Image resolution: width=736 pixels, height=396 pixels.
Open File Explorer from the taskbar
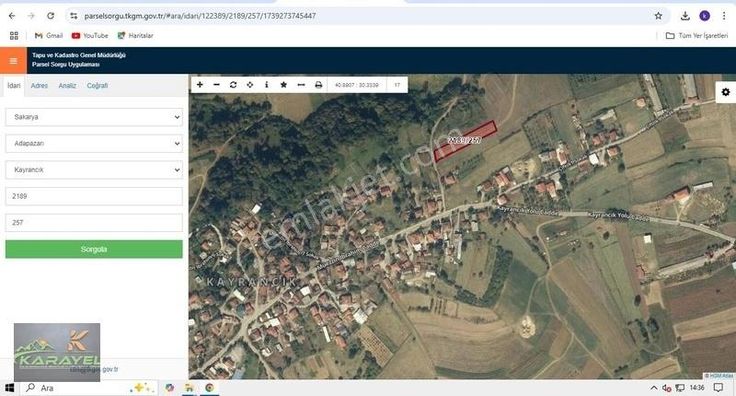click(189, 388)
